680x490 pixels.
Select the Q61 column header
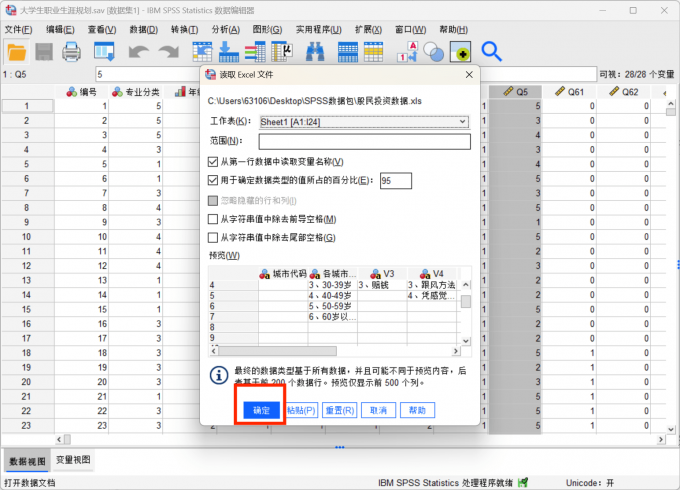tap(569, 92)
